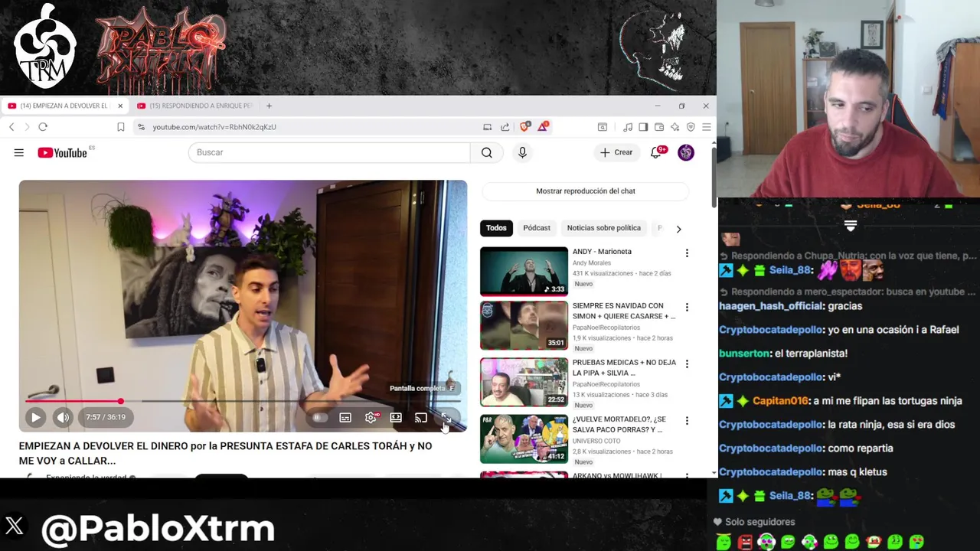Switch to RESPONDIENDO A ENRIQUE browser tab
Screen dimensions: 980x551
click(x=195, y=106)
